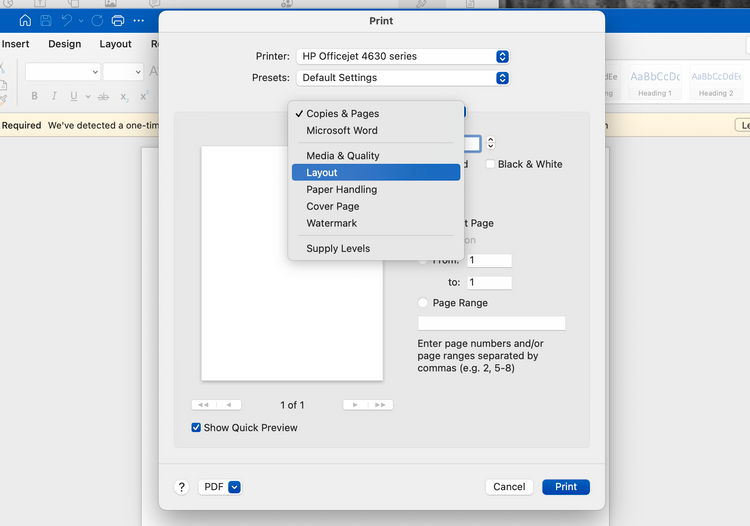
Task: Open the PDF dropdown menu
Action: pyautogui.click(x=221, y=487)
